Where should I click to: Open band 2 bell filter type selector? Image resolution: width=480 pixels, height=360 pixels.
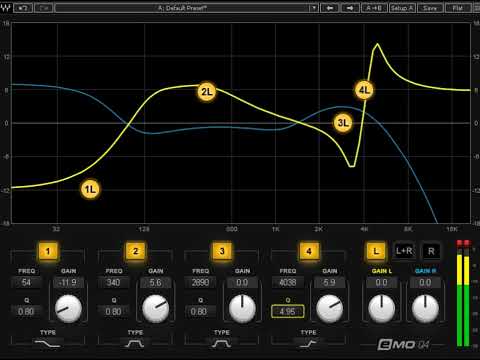[x=135, y=343]
